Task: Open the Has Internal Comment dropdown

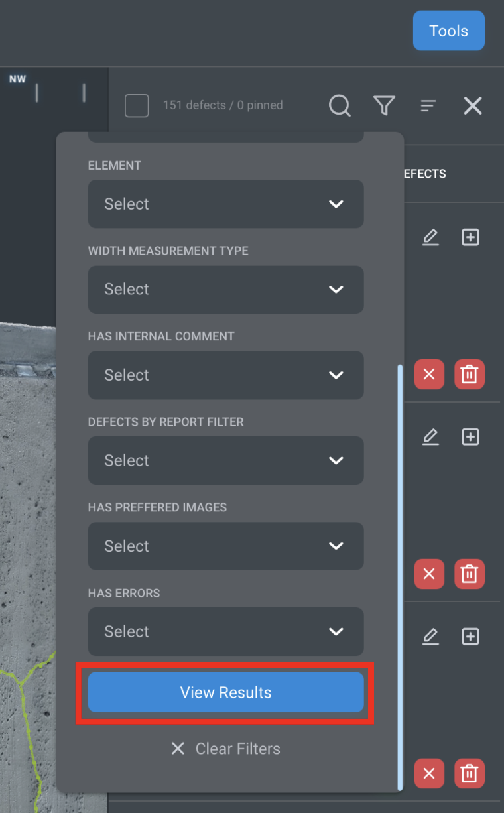Action: (225, 375)
